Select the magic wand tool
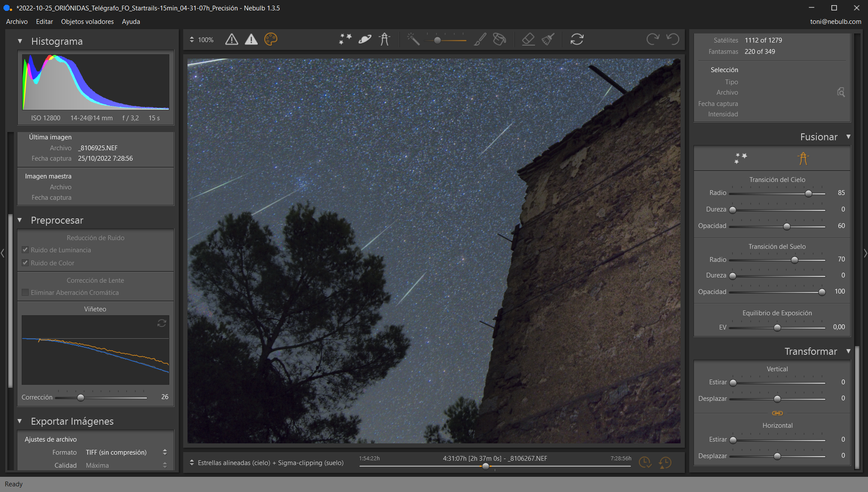The image size is (868, 492). tap(413, 40)
